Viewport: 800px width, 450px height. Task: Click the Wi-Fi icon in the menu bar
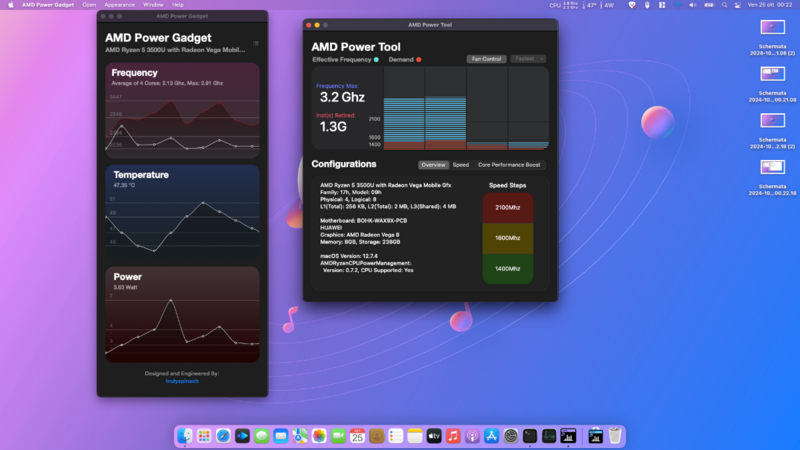coord(678,5)
